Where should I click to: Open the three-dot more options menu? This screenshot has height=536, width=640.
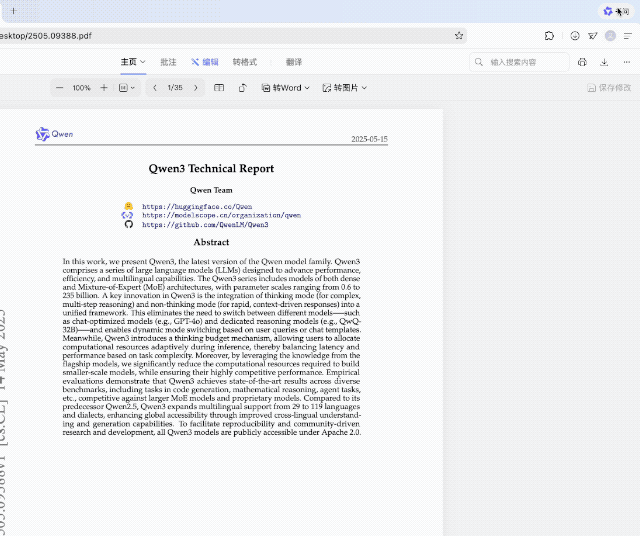627,62
